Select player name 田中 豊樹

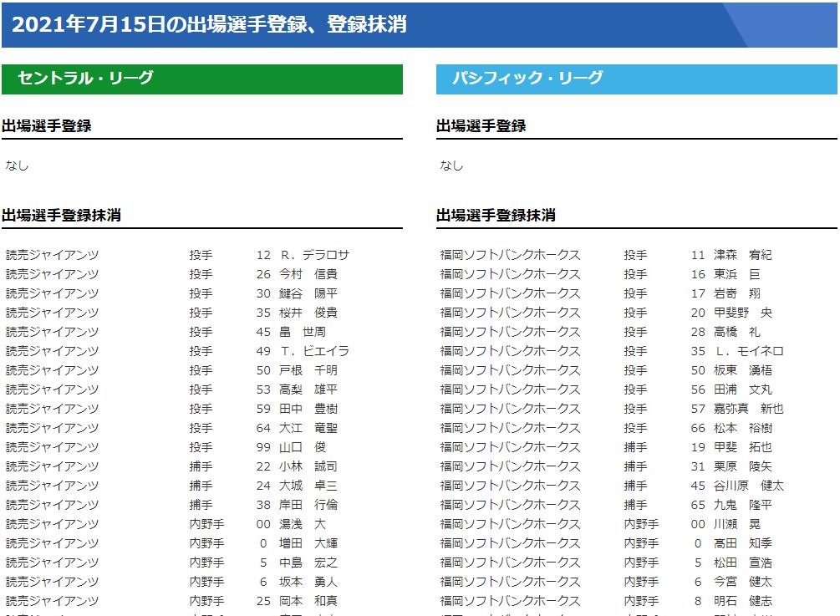tap(308, 410)
